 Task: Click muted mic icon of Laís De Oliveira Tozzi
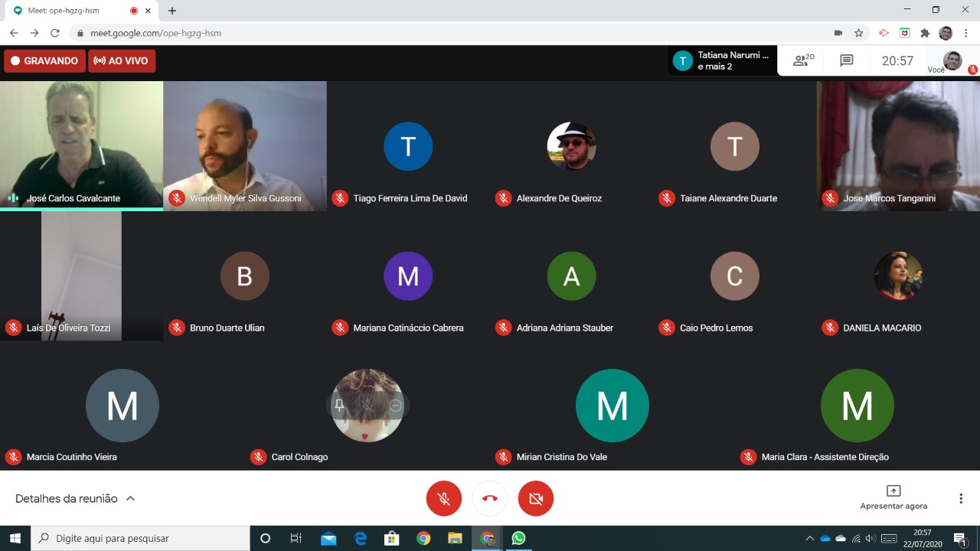tap(13, 328)
